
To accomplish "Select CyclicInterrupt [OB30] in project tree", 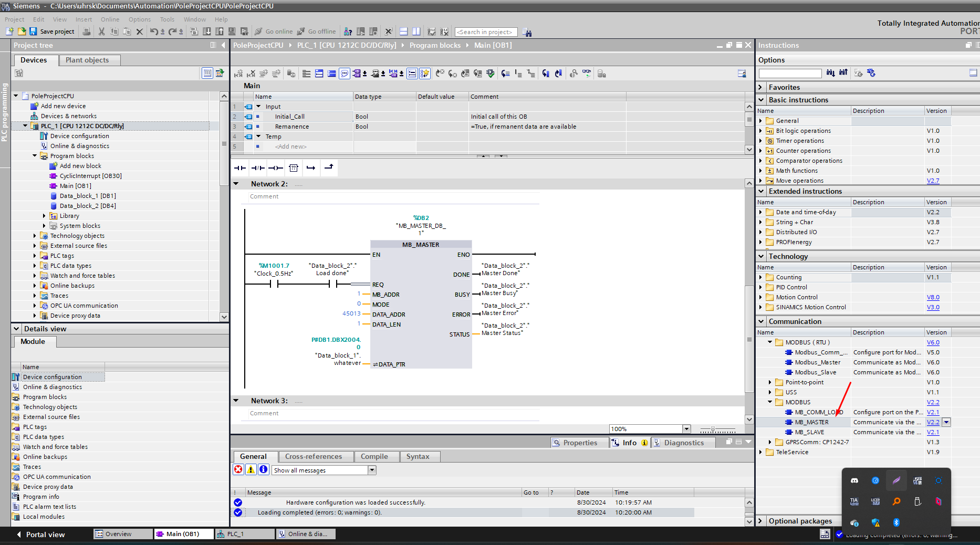I will [x=90, y=176].
